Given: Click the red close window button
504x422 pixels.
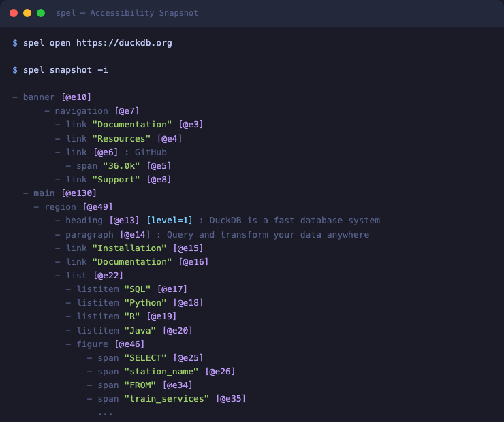Looking at the screenshot, I should pyautogui.click(x=14, y=13).
